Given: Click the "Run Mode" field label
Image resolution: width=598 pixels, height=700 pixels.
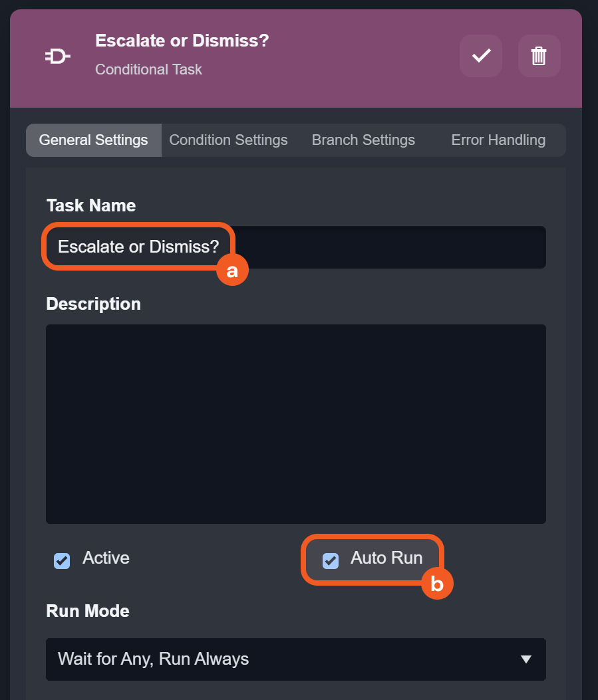Looking at the screenshot, I should (88, 611).
